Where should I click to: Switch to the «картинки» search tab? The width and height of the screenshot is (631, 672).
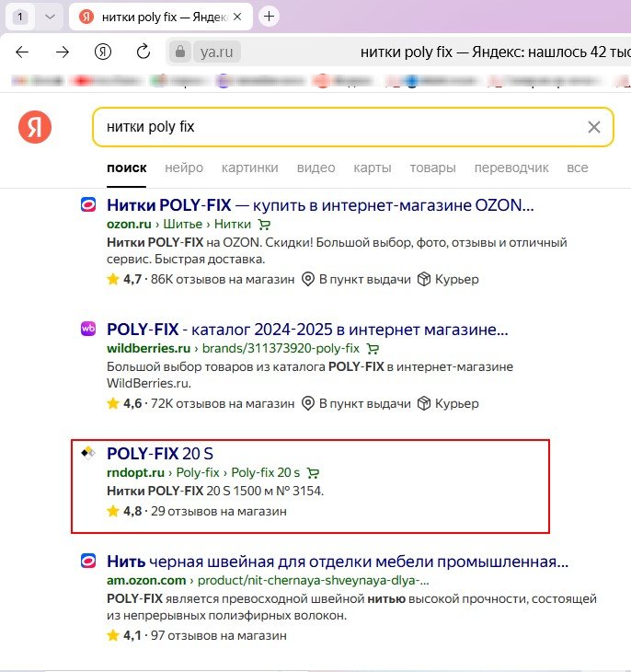click(249, 168)
